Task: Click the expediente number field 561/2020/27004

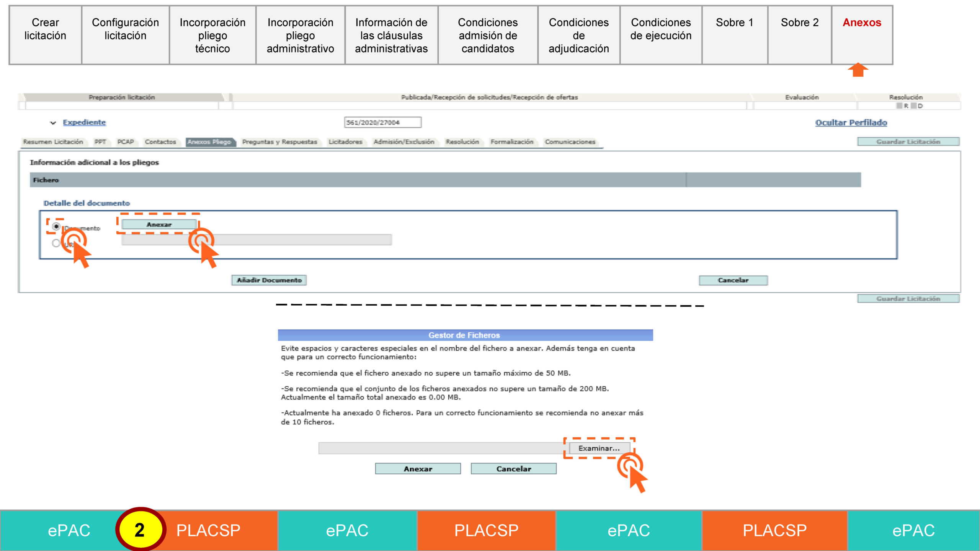Action: point(383,122)
